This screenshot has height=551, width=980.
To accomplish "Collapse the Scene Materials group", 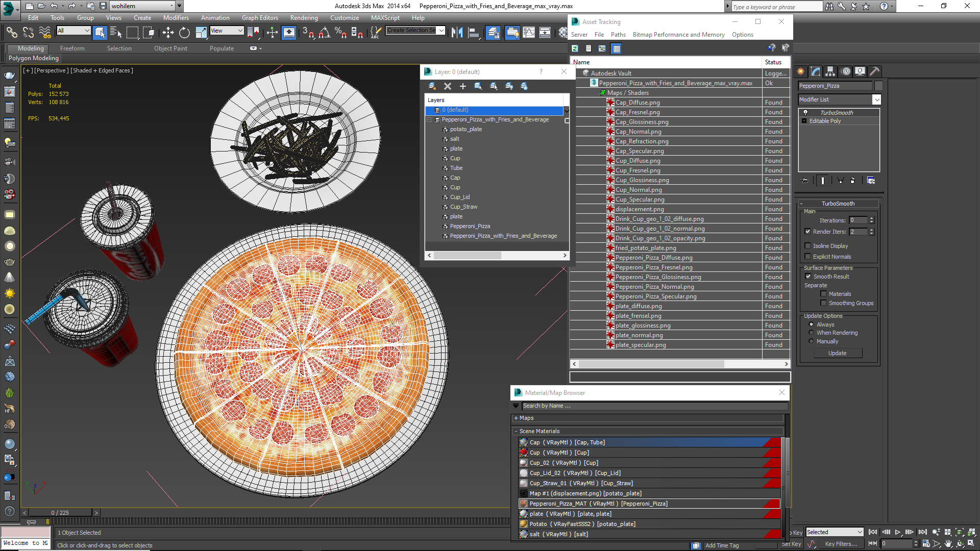I will [516, 431].
